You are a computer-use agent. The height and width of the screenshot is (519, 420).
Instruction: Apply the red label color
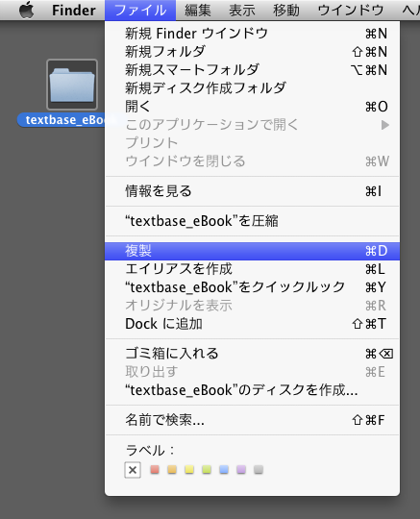155,469
